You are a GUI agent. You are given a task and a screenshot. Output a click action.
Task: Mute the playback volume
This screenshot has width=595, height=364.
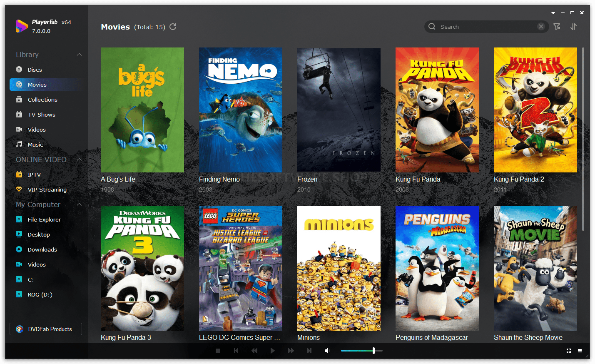(x=328, y=350)
